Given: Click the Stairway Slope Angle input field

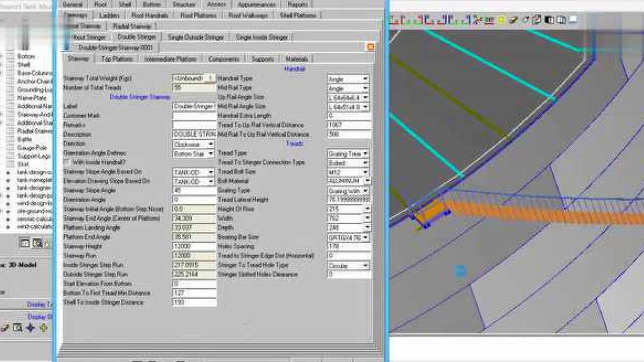Looking at the screenshot, I should click(x=194, y=191).
